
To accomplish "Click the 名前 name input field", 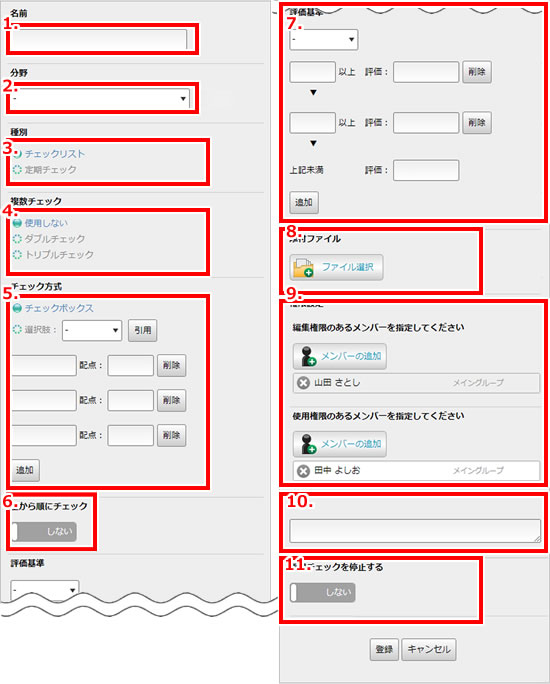I will click(x=99, y=39).
